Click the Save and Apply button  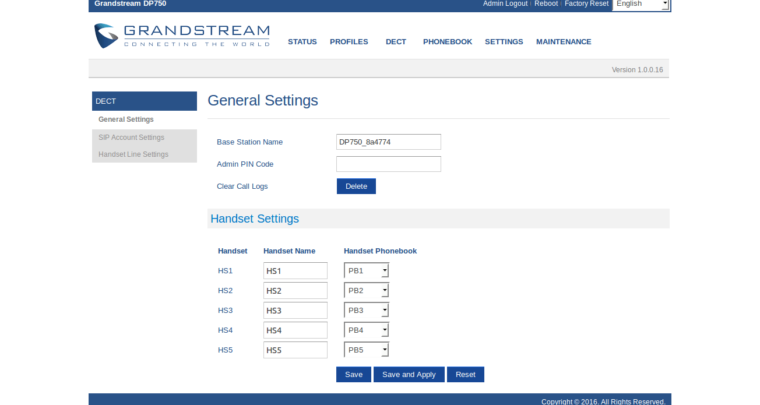point(408,374)
